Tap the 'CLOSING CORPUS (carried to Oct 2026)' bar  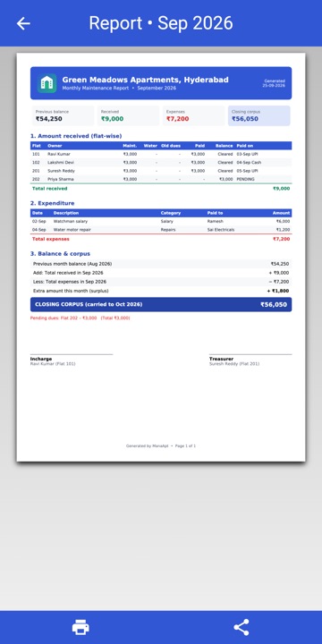click(x=161, y=305)
